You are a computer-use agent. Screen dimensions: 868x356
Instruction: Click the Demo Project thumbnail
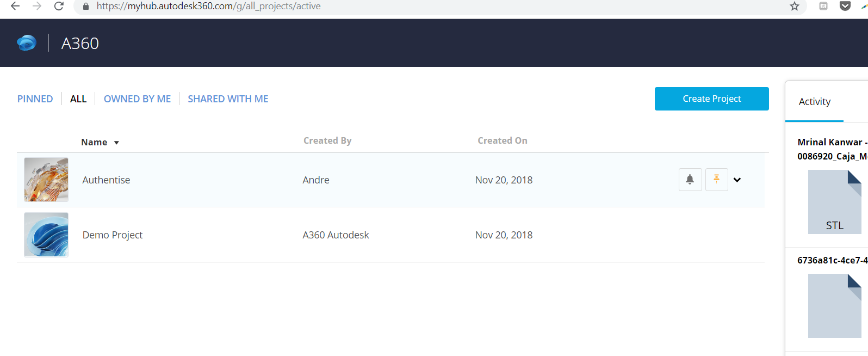[x=46, y=235]
